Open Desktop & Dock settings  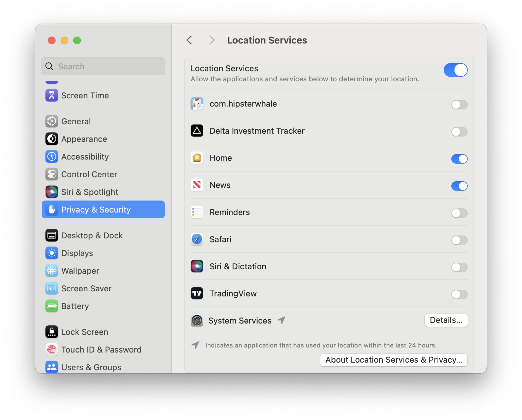(x=92, y=236)
